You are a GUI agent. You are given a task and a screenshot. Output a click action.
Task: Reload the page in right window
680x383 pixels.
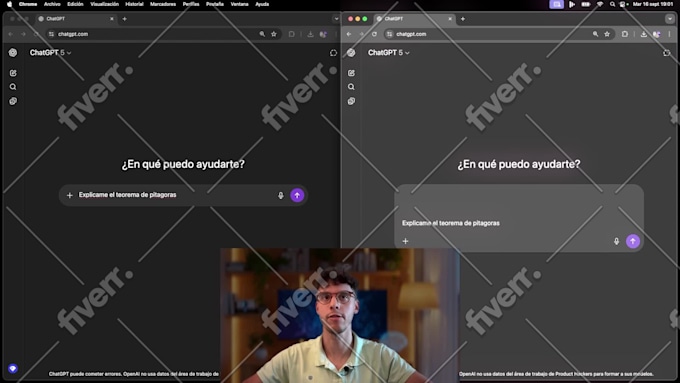374,34
